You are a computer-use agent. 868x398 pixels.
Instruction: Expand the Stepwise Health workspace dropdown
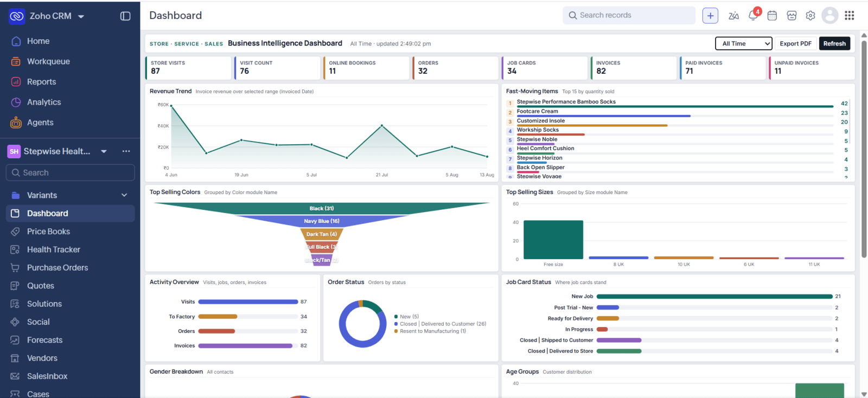104,152
